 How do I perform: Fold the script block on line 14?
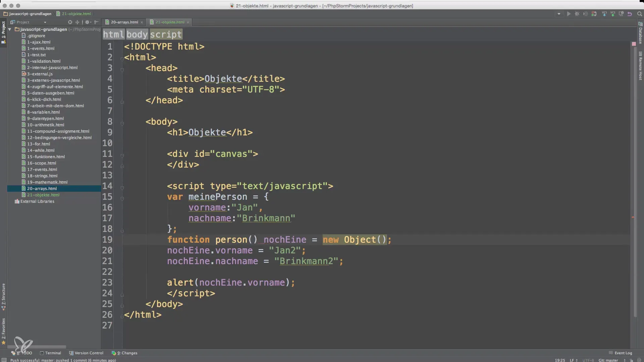click(x=122, y=188)
